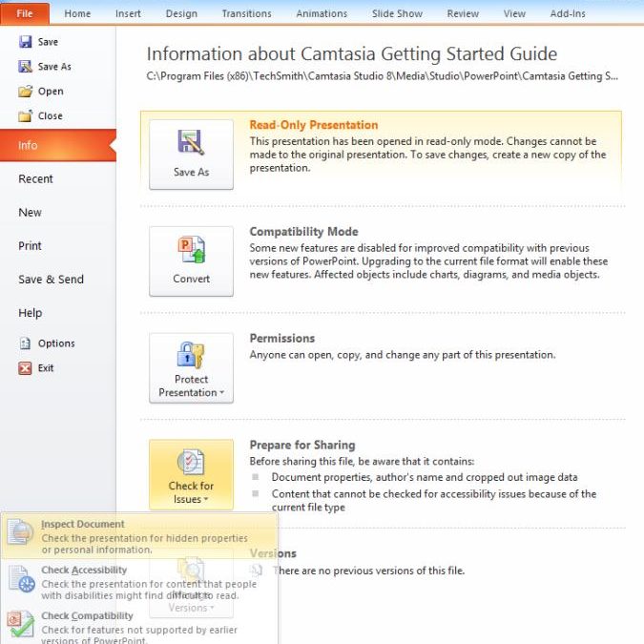
Task: Select Inspect Document from the menu
Action: point(82,525)
